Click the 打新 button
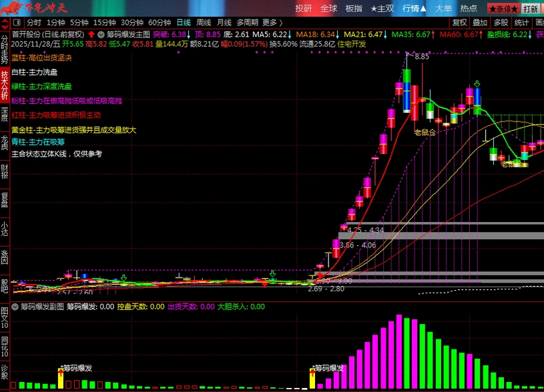The image size is (544, 392). (x=530, y=9)
